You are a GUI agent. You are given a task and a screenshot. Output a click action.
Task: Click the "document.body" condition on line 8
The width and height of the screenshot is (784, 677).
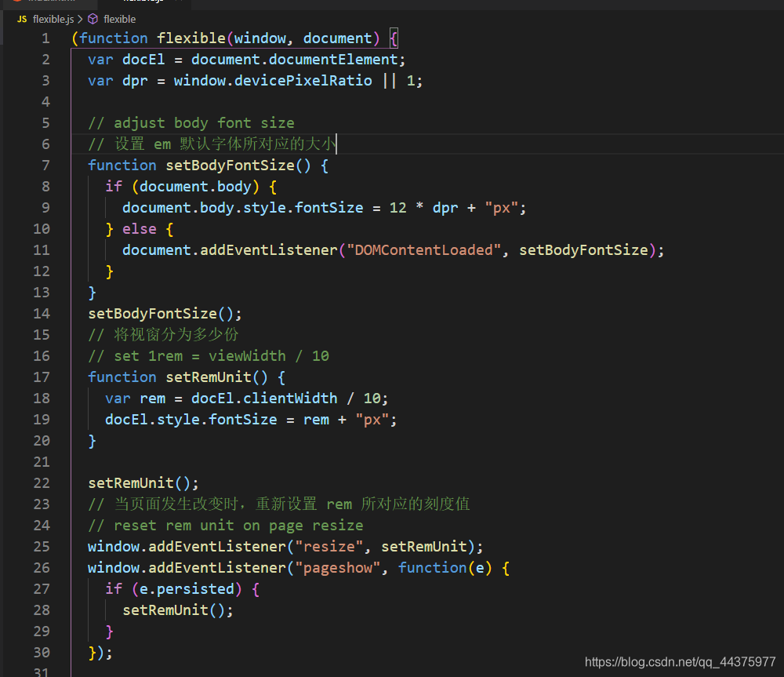pyautogui.click(x=195, y=187)
